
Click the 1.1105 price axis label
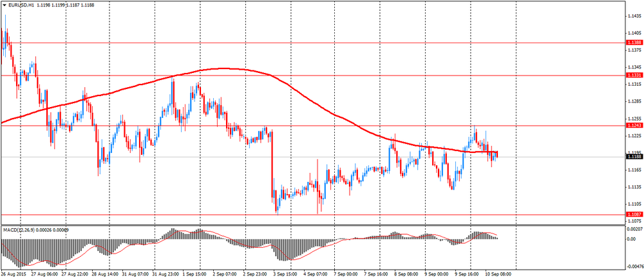[634, 204]
